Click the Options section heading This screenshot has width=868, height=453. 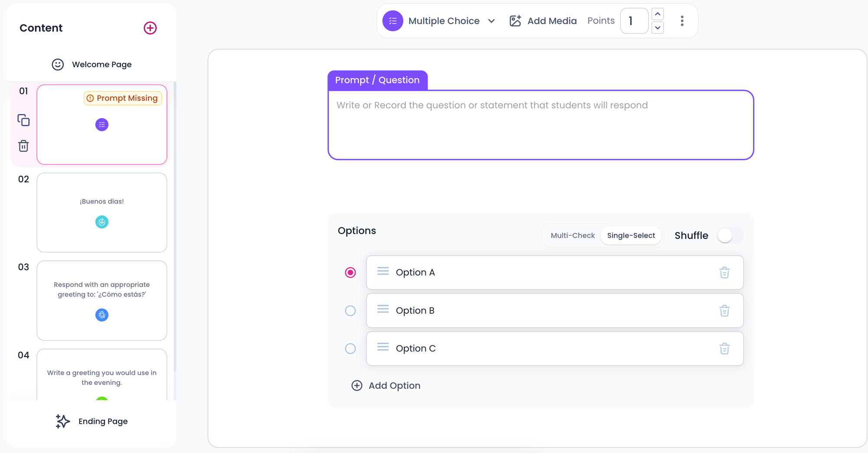357,230
